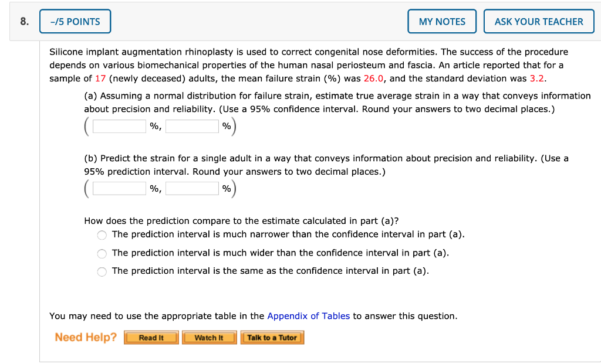The height and width of the screenshot is (364, 601).
Task: Click the ASK YOUR TEACHER button
Action: point(538,21)
